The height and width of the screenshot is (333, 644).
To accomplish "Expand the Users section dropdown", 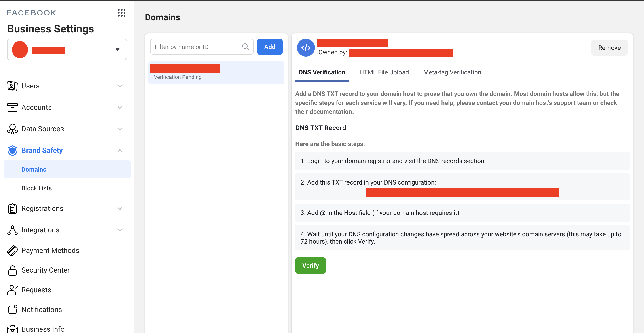I will click(120, 86).
